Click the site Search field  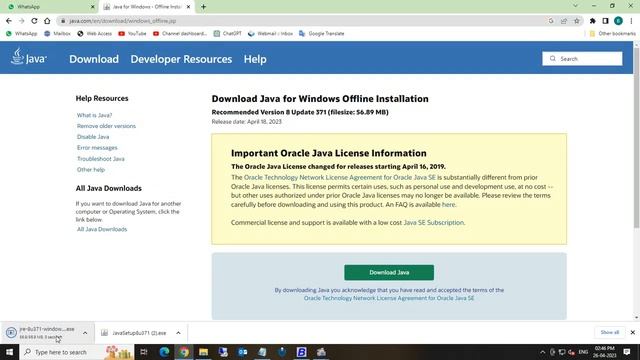tap(582, 59)
